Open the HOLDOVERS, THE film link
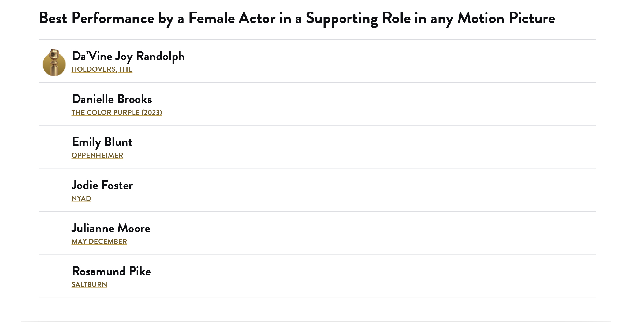The width and height of the screenshot is (644, 322). pyautogui.click(x=102, y=69)
